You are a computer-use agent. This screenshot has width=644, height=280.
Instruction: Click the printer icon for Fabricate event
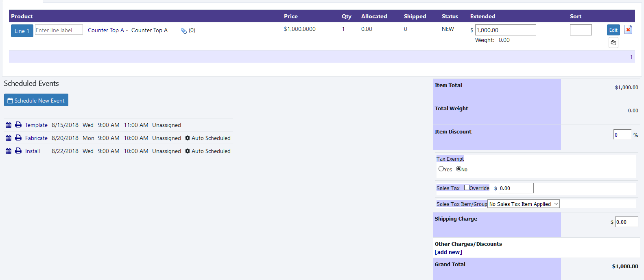tap(18, 138)
